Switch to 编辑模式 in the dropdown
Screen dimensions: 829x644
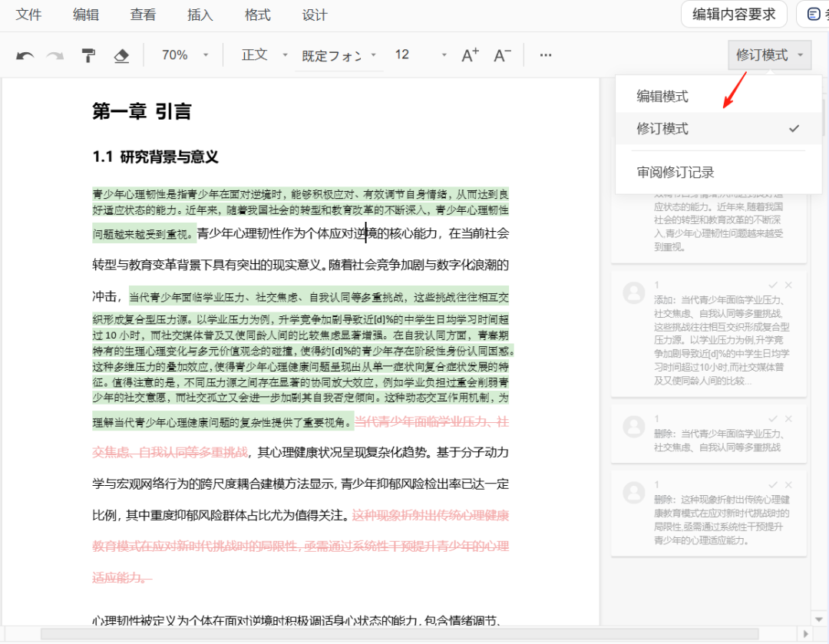click(662, 97)
